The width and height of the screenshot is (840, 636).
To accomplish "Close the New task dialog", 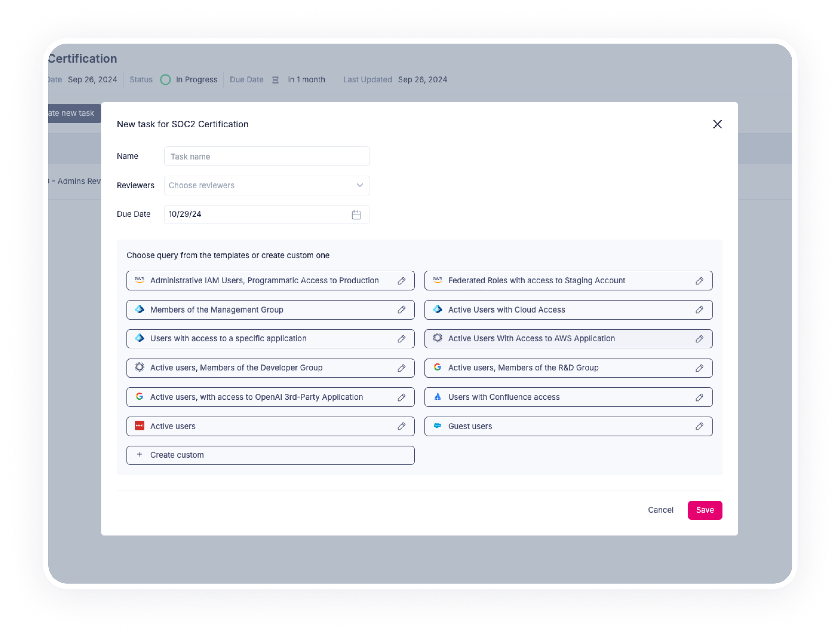I will coord(717,124).
